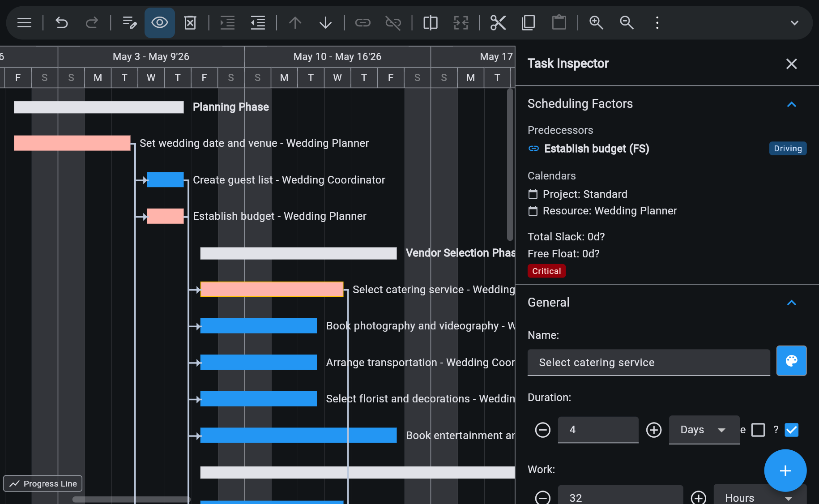Viewport: 819px width, 504px height.
Task: Open the hamburger menu
Action: click(x=24, y=22)
